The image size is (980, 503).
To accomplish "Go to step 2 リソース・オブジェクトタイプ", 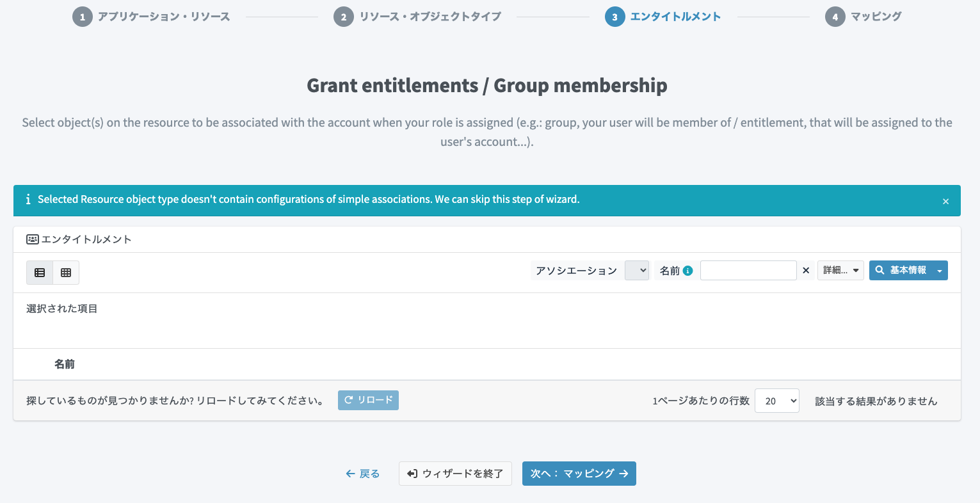I will 344,17.
